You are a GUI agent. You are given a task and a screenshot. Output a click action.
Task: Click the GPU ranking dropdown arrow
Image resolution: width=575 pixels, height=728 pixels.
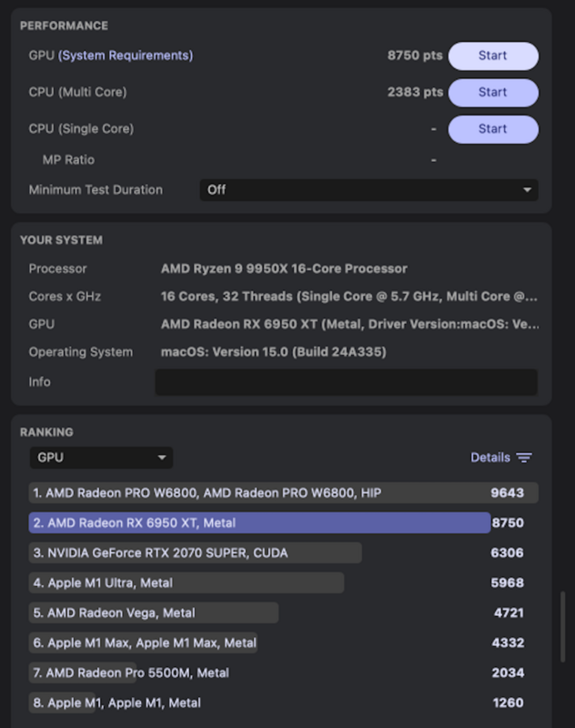pyautogui.click(x=161, y=458)
